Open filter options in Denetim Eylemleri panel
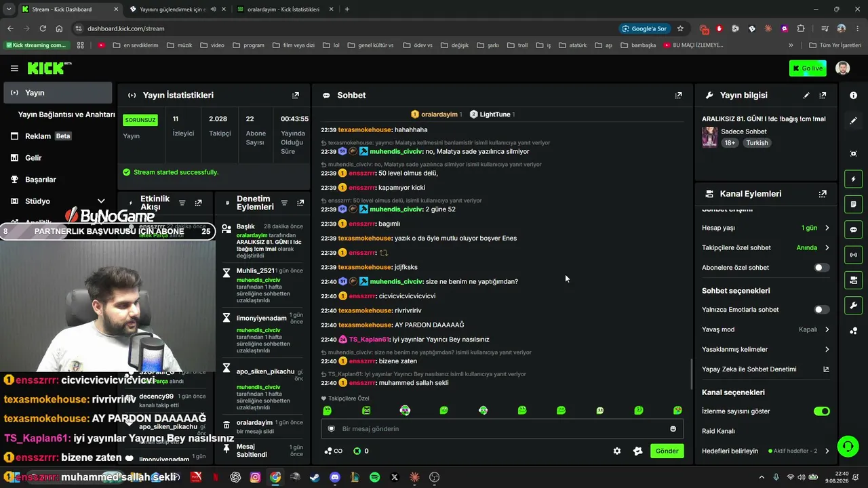868x488 pixels. click(x=284, y=203)
